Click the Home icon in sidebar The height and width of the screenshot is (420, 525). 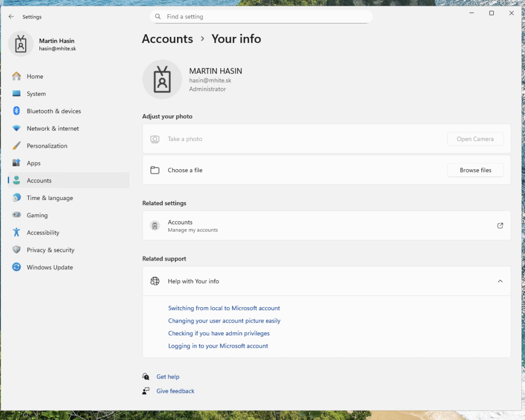(x=17, y=76)
